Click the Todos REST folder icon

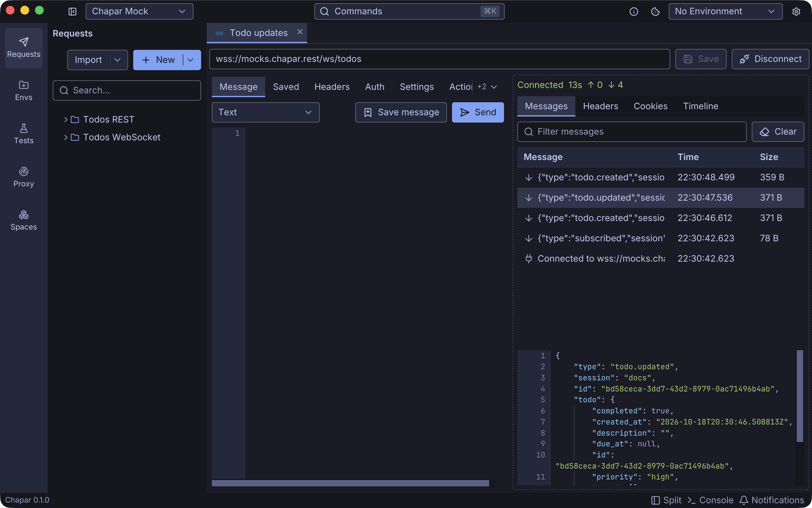click(75, 119)
